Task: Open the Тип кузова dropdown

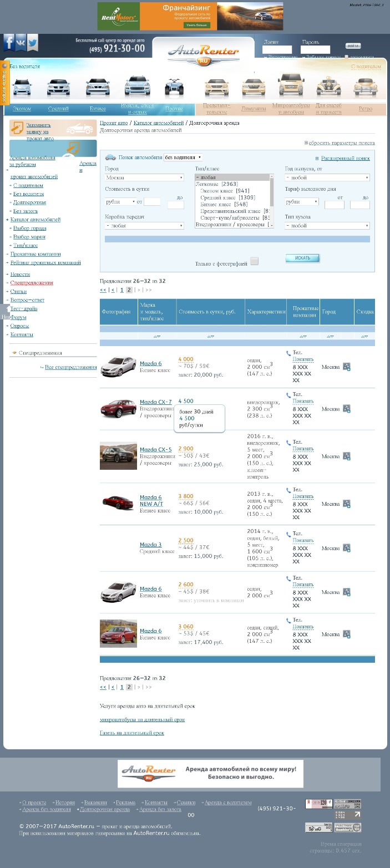Action: tap(327, 226)
